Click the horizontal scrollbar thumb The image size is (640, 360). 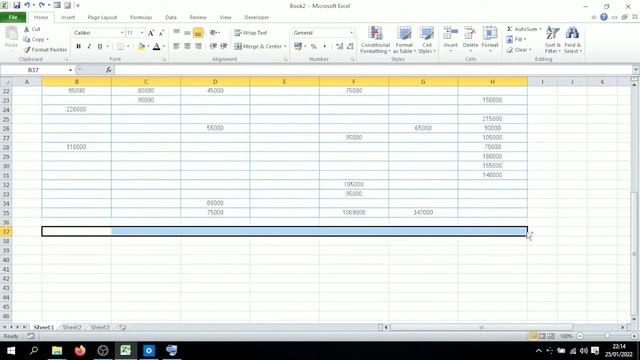point(482,327)
